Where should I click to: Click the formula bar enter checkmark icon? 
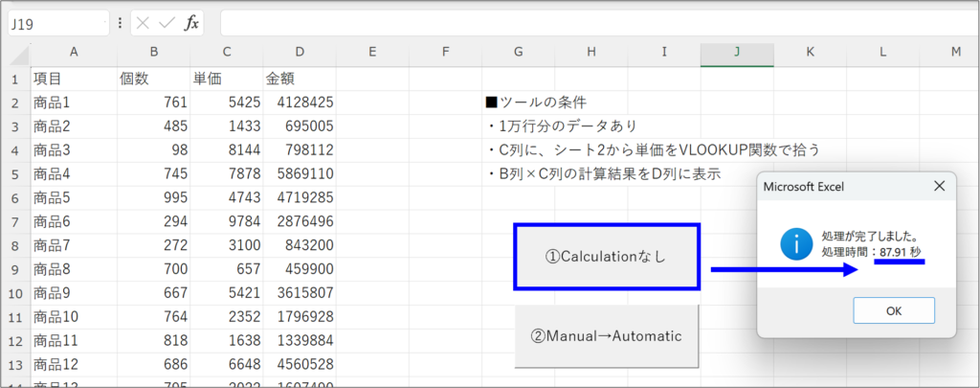pyautogui.click(x=167, y=24)
